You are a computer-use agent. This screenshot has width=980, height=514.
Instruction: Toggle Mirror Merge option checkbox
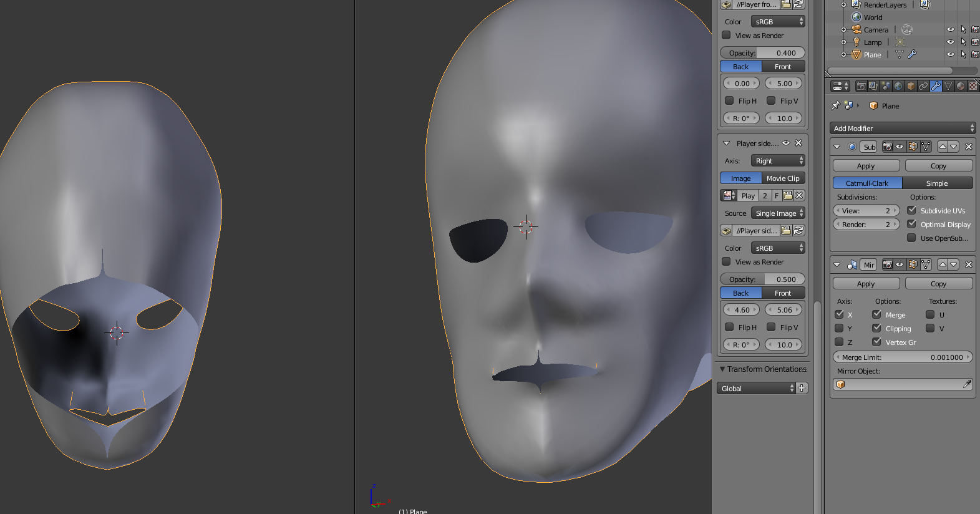876,314
